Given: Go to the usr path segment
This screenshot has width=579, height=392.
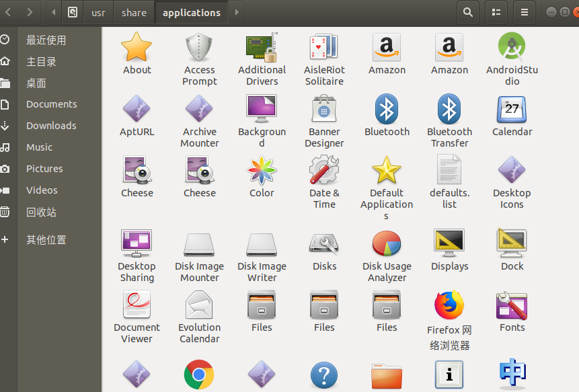Looking at the screenshot, I should tap(98, 12).
